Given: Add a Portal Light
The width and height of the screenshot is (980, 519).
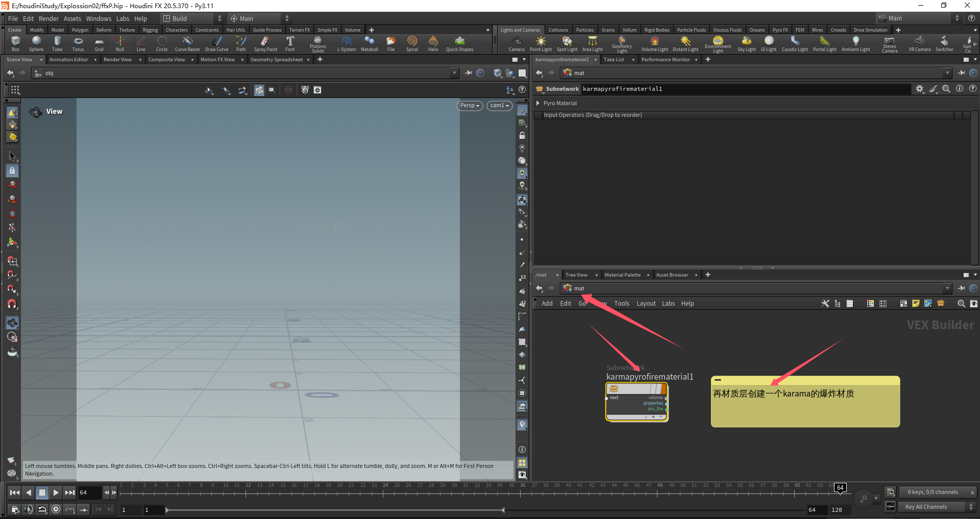Looking at the screenshot, I should 825,44.
